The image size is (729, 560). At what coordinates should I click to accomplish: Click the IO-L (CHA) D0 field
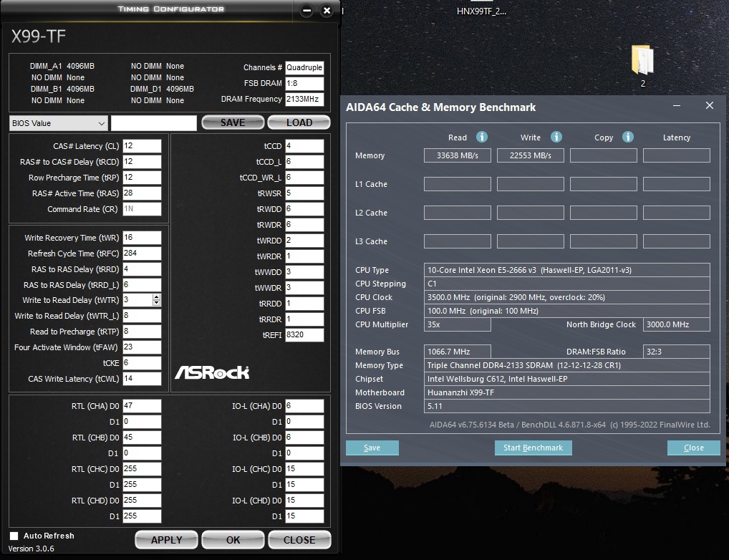click(304, 406)
